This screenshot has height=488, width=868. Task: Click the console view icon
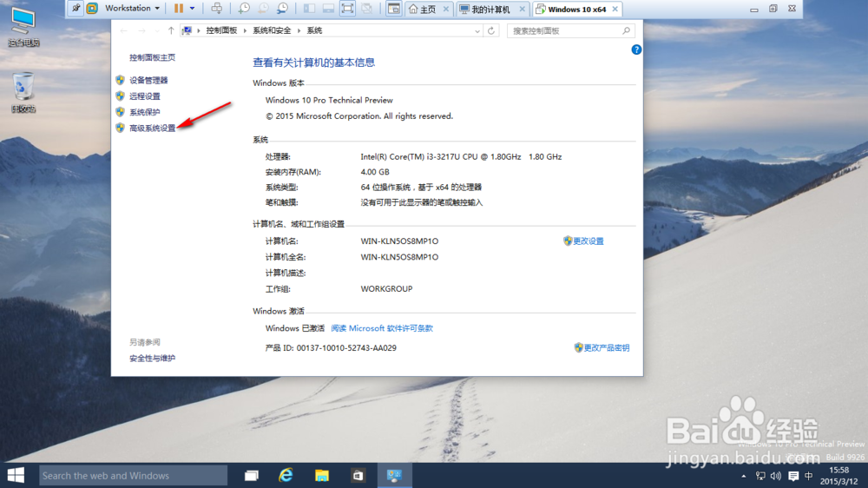[393, 9]
